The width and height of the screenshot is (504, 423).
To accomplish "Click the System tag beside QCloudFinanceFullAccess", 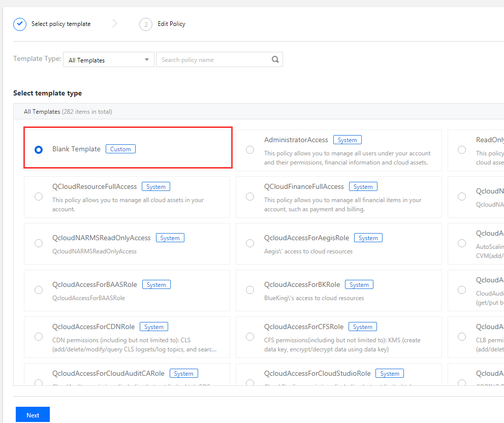I will click(363, 186).
